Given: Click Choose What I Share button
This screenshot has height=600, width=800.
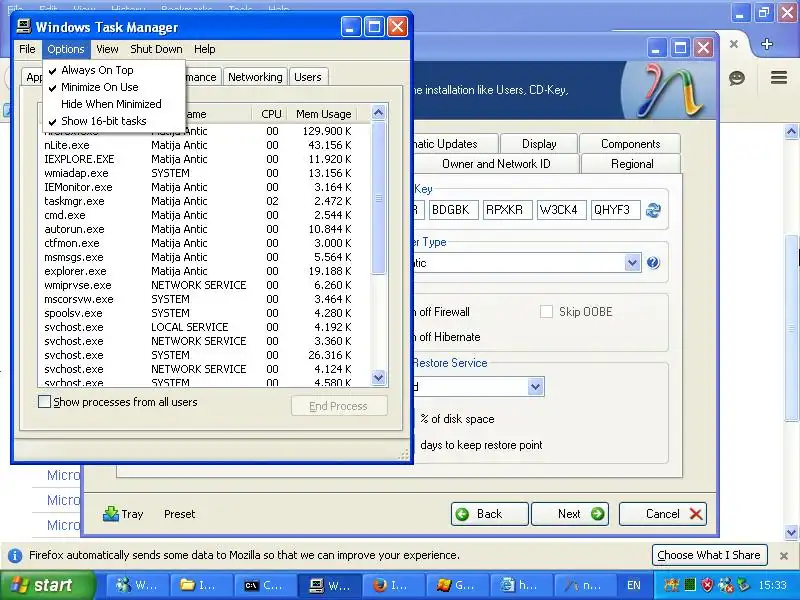Looking at the screenshot, I should coord(709,555).
